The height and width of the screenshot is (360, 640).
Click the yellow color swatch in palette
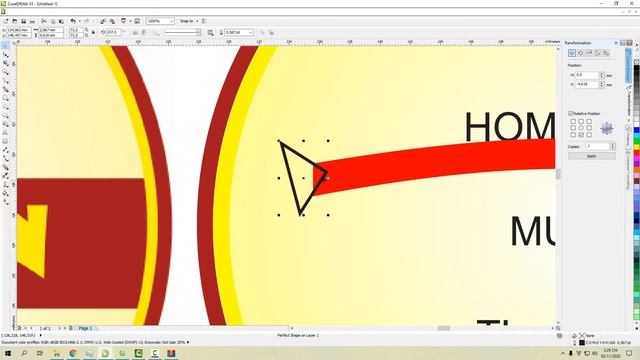point(636,147)
